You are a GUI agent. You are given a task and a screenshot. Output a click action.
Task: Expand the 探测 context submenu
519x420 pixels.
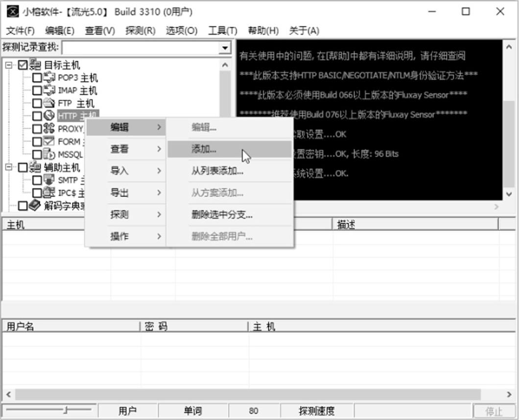point(126,214)
